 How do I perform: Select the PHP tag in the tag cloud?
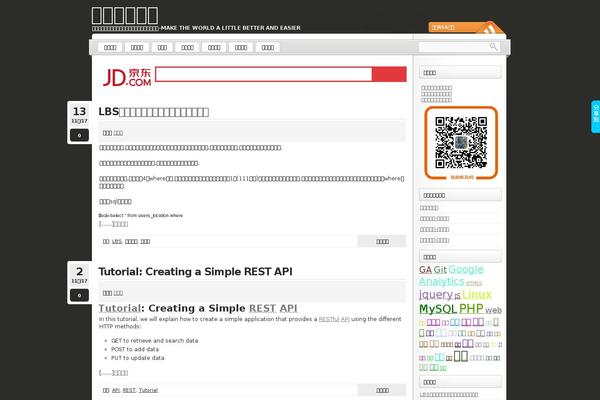tap(471, 309)
